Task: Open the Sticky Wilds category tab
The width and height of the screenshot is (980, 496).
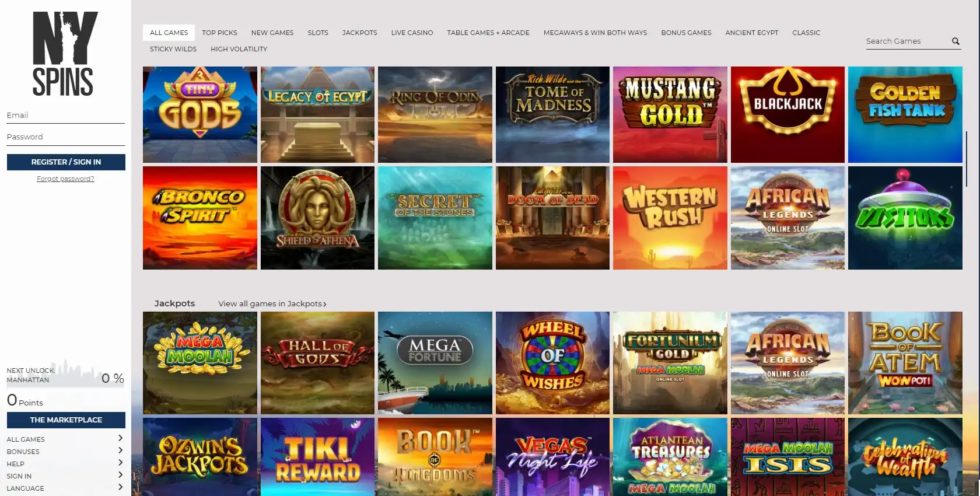Action: 173,49
